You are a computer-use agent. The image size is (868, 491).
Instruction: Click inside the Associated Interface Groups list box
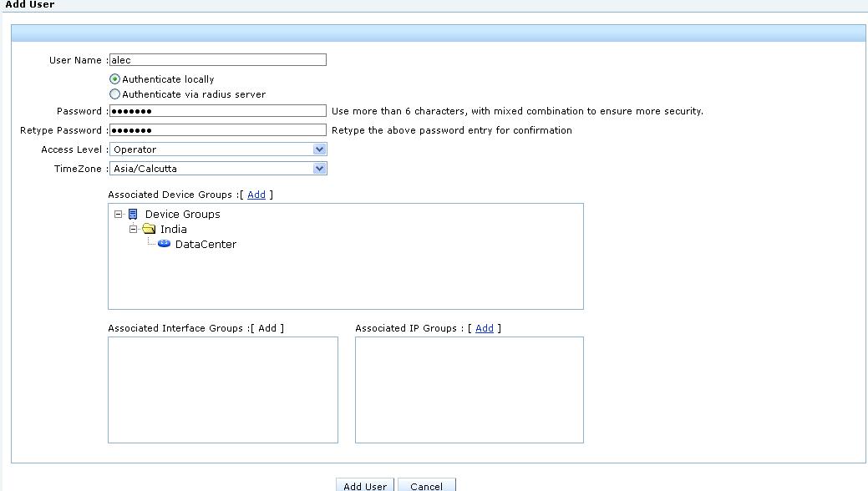pyautogui.click(x=222, y=389)
